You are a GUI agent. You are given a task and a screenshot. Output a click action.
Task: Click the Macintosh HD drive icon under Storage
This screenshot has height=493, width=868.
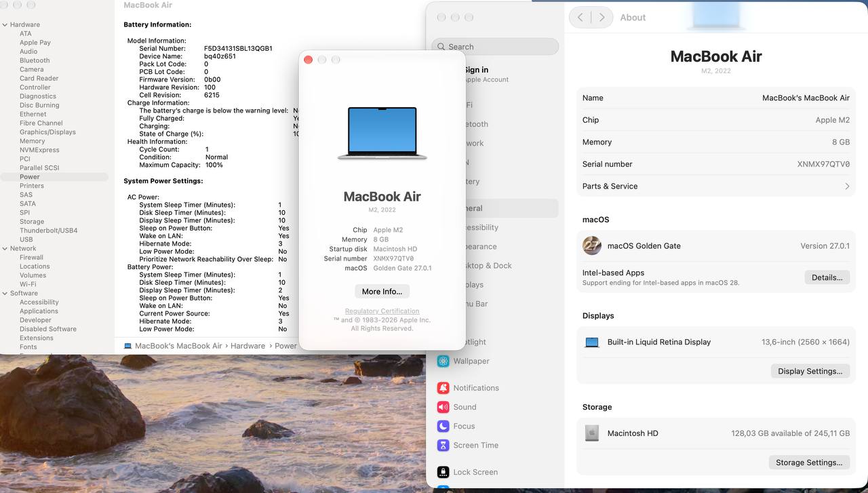592,433
